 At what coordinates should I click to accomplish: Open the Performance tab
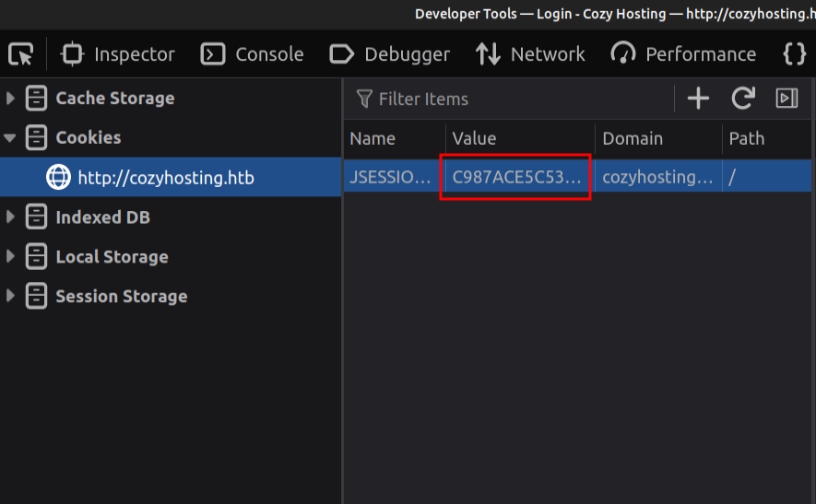(x=683, y=54)
